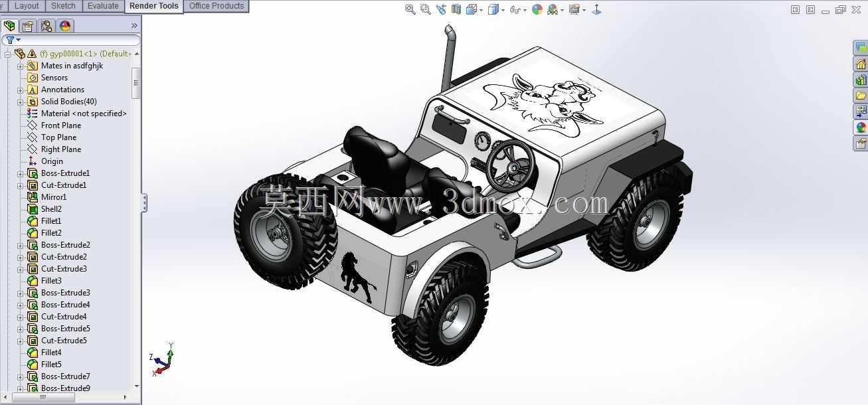The height and width of the screenshot is (405, 868).
Task: Expand the Boss-Extrude1 feature
Action: pyautogui.click(x=20, y=173)
